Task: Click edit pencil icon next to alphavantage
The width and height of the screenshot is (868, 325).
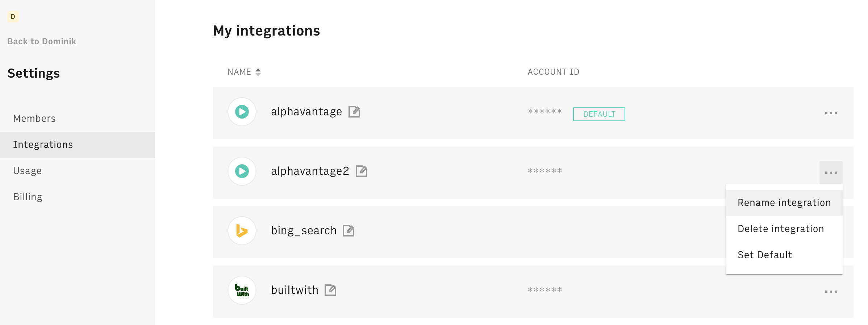Action: (x=354, y=112)
